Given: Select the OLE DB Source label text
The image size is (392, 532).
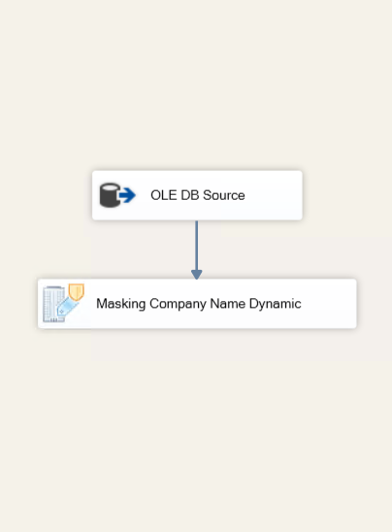Looking at the screenshot, I should pos(198,195).
